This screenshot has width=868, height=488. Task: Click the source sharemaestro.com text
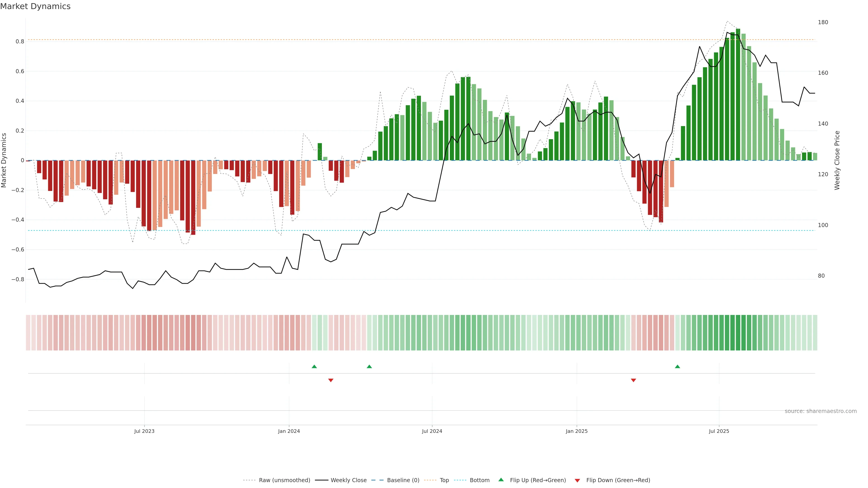[821, 411]
